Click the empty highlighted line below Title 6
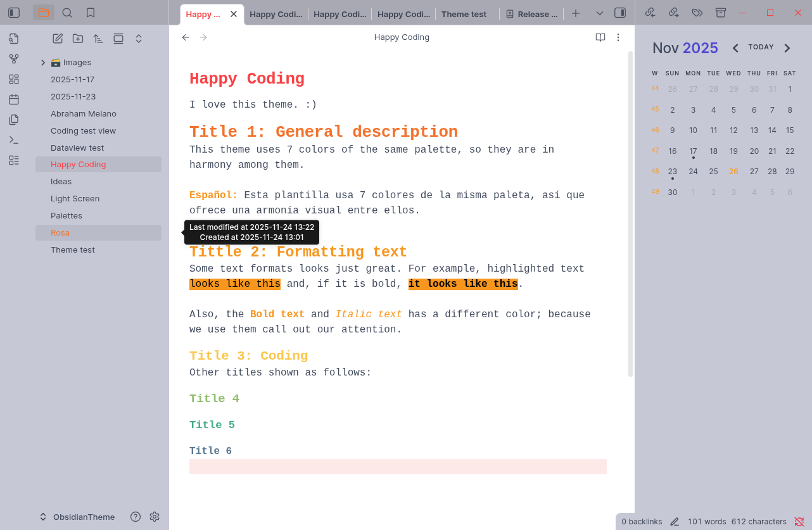The width and height of the screenshot is (812, 530). point(398,467)
